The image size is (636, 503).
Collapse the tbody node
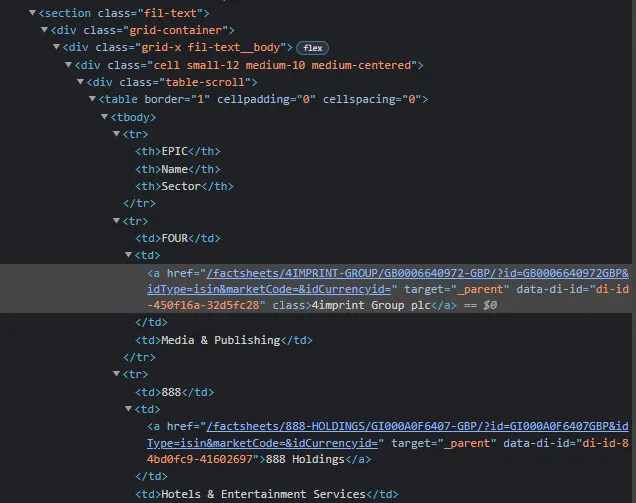[104, 117]
